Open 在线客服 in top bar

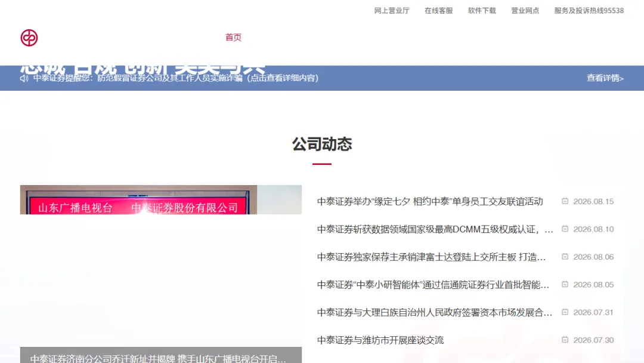click(439, 11)
